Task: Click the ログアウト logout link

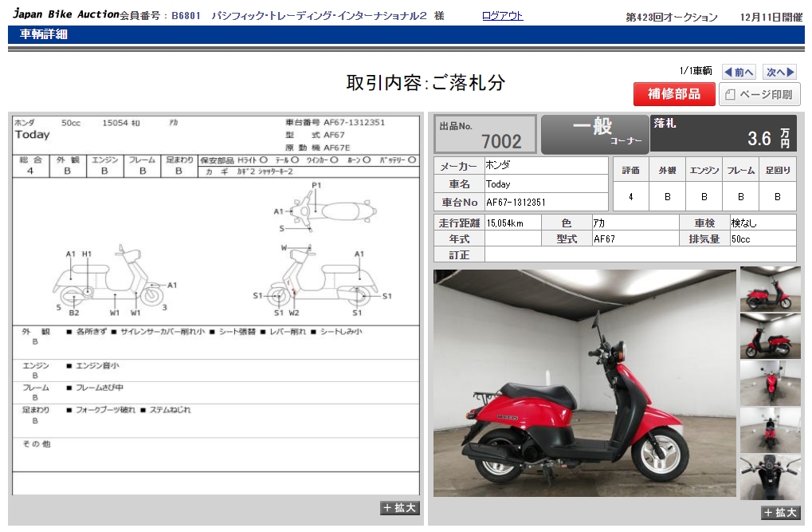Action: 502,16
